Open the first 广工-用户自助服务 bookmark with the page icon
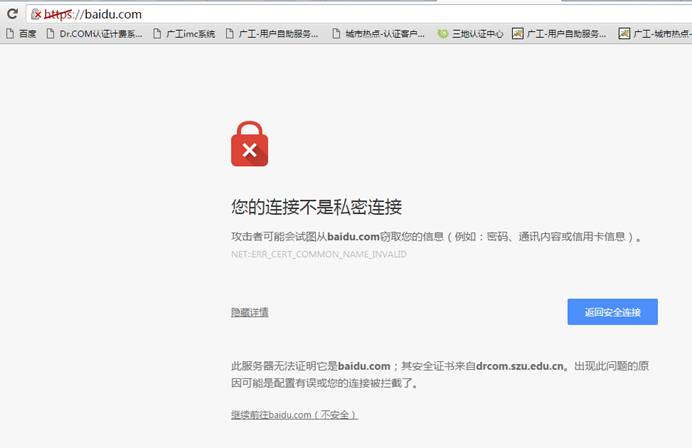 [272, 34]
